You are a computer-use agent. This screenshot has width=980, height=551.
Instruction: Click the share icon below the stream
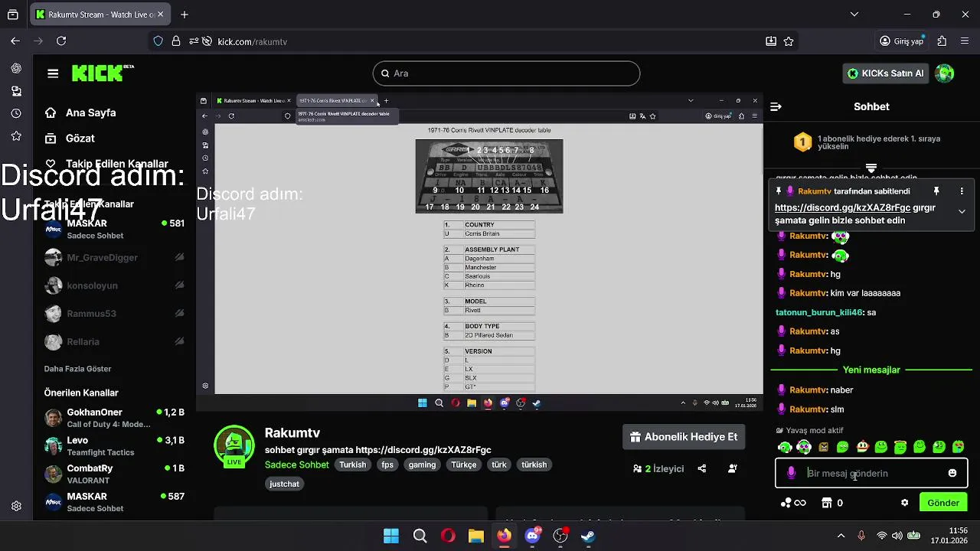702,468
